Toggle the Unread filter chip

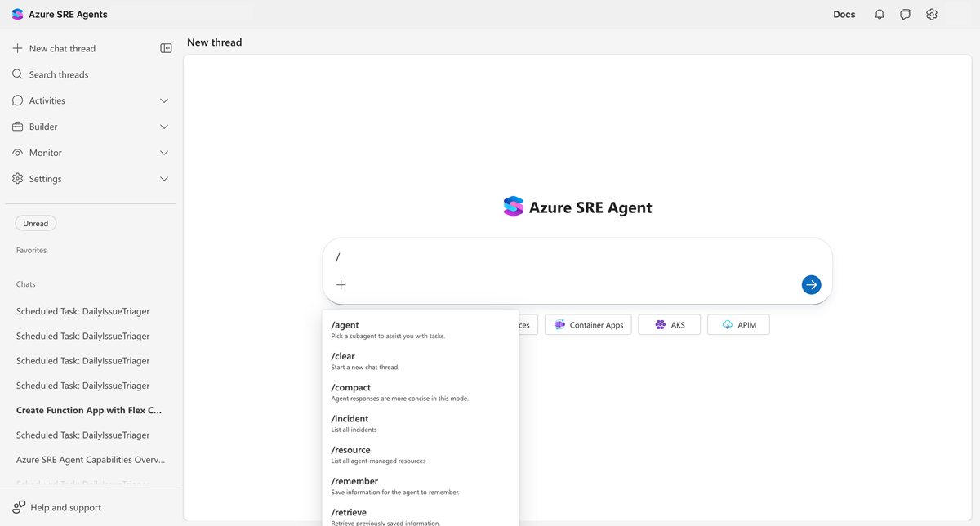pyautogui.click(x=36, y=223)
